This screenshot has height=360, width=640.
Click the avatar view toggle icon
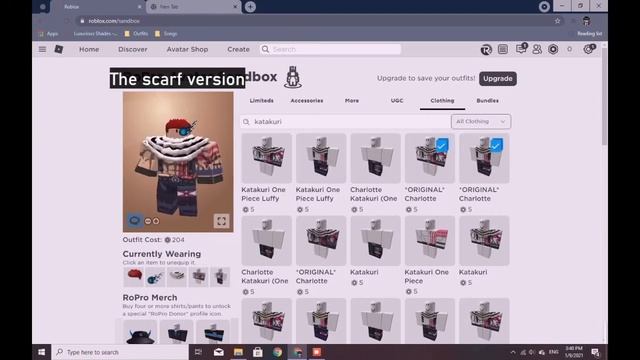(x=134, y=220)
